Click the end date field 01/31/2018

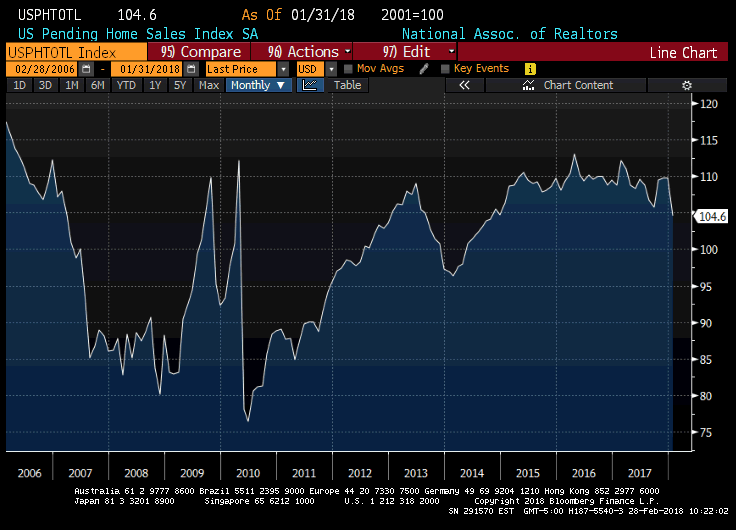[x=148, y=69]
